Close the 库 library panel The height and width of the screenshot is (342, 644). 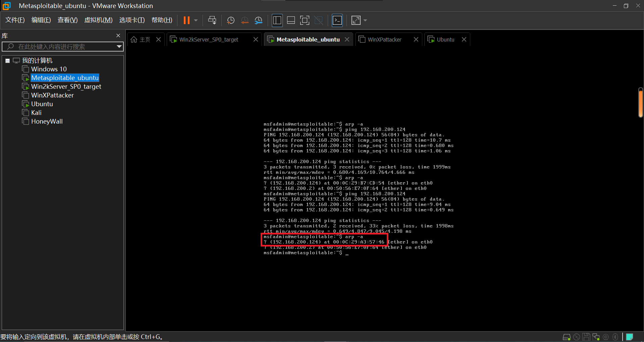[118, 36]
